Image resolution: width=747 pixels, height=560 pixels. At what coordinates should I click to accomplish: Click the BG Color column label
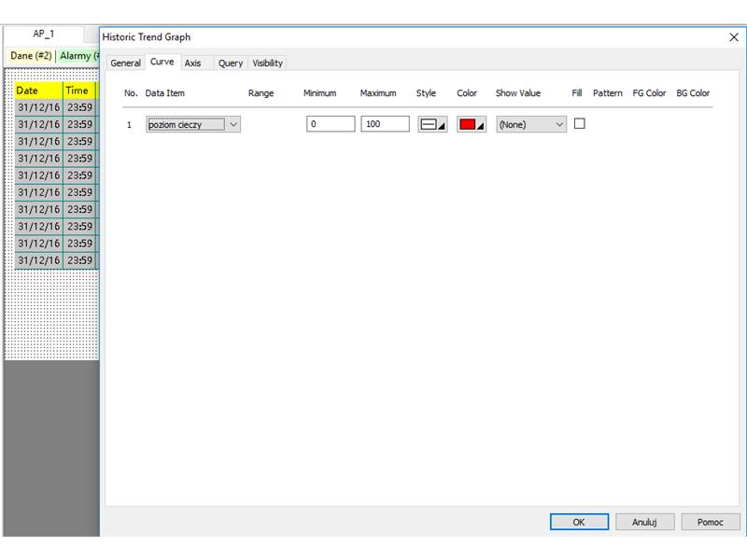point(693,92)
